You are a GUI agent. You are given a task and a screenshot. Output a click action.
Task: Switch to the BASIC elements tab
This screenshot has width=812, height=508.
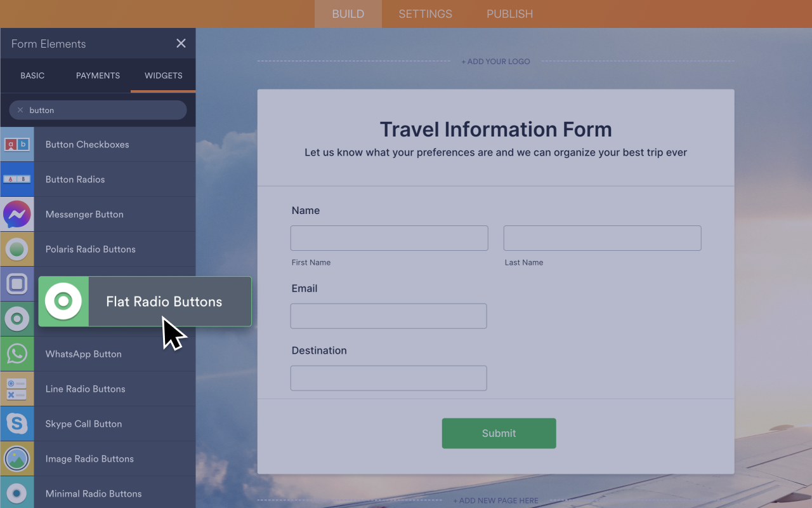tap(32, 76)
